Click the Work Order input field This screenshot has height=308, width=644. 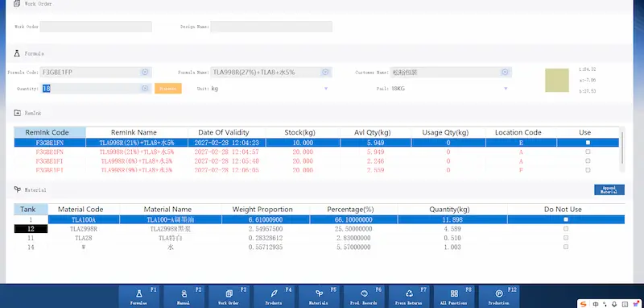tap(96, 27)
